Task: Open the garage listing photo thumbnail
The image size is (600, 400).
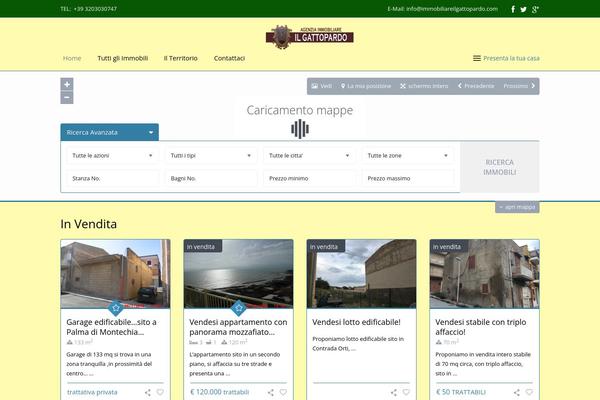Action: pos(116,274)
